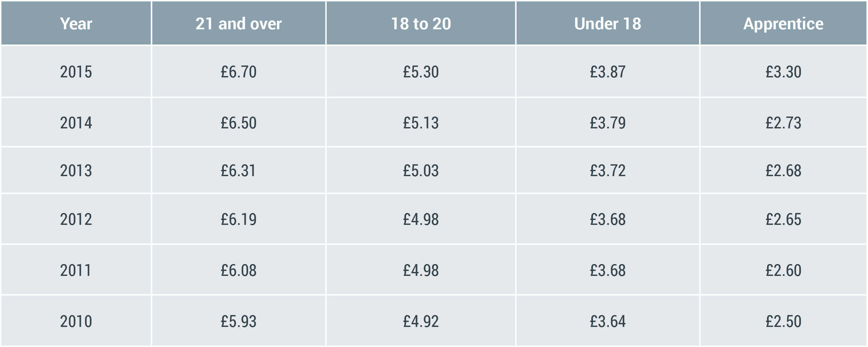Select the £3.72 Under 18 cell
The height and width of the screenshot is (347, 868).
tap(607, 171)
